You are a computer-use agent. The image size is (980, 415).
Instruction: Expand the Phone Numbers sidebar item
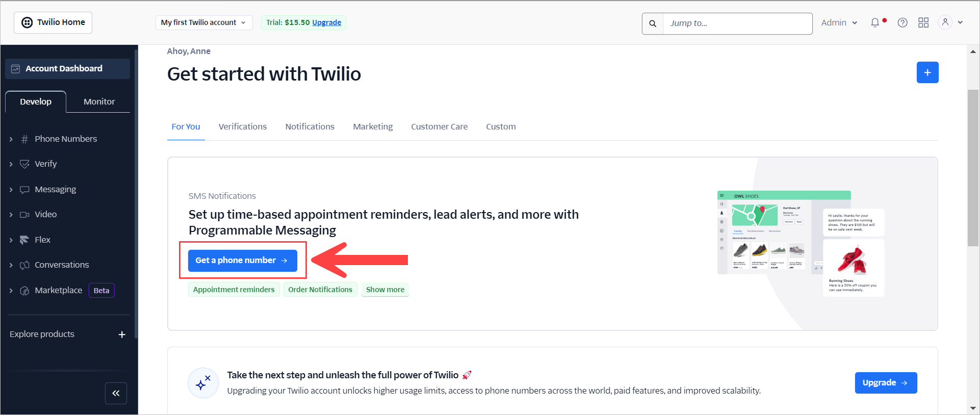(x=66, y=139)
